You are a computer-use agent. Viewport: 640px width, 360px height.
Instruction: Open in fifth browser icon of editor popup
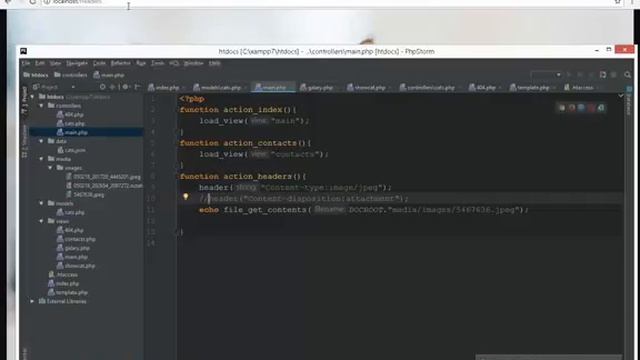click(601, 108)
